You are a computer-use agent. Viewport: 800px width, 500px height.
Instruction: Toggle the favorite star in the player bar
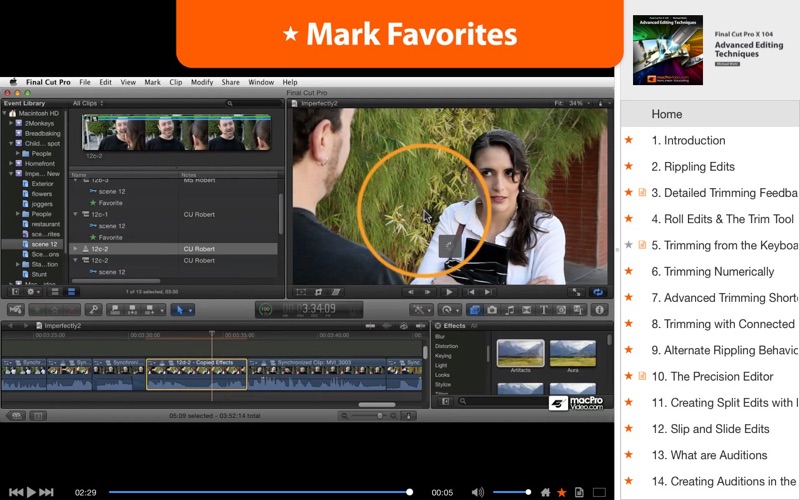tap(562, 492)
